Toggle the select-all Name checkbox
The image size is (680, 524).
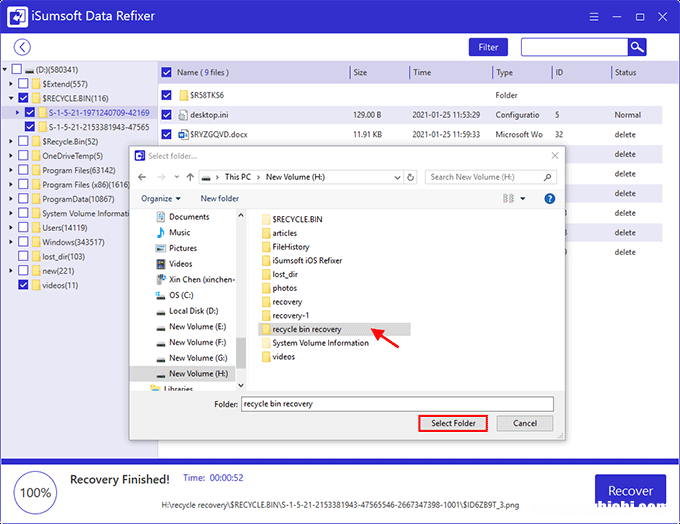click(x=167, y=72)
